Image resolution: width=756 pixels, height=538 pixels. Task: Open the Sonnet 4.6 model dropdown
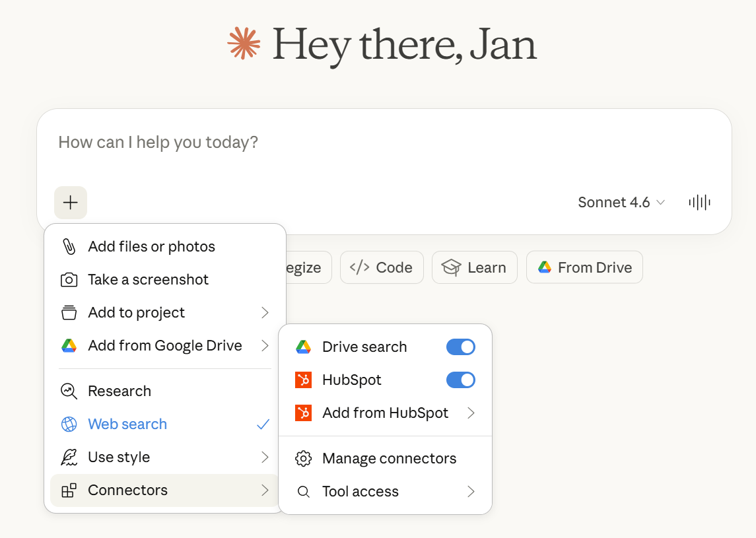pyautogui.click(x=621, y=203)
